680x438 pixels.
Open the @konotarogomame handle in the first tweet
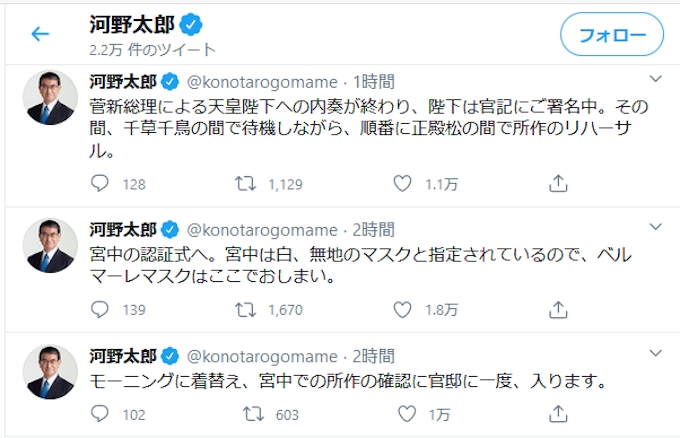tap(263, 82)
